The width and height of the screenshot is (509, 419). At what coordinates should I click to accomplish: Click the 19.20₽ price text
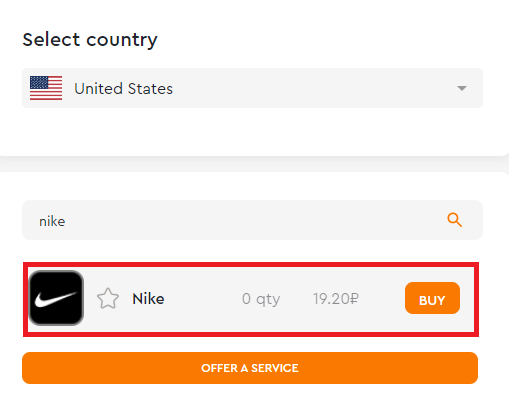pyautogui.click(x=336, y=299)
